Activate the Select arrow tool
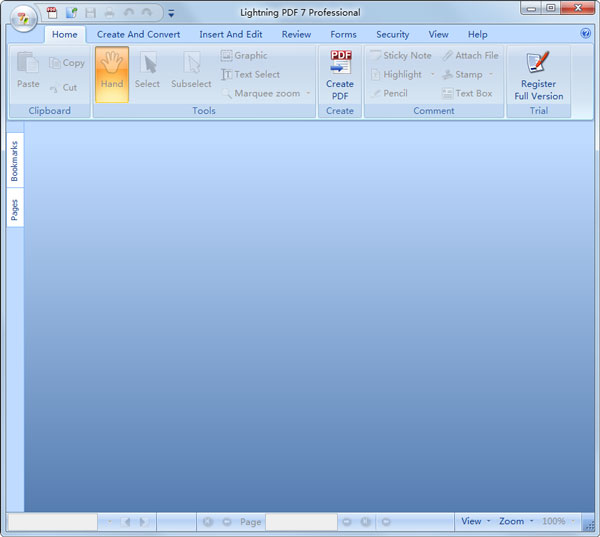The width and height of the screenshot is (600, 537). pos(147,70)
